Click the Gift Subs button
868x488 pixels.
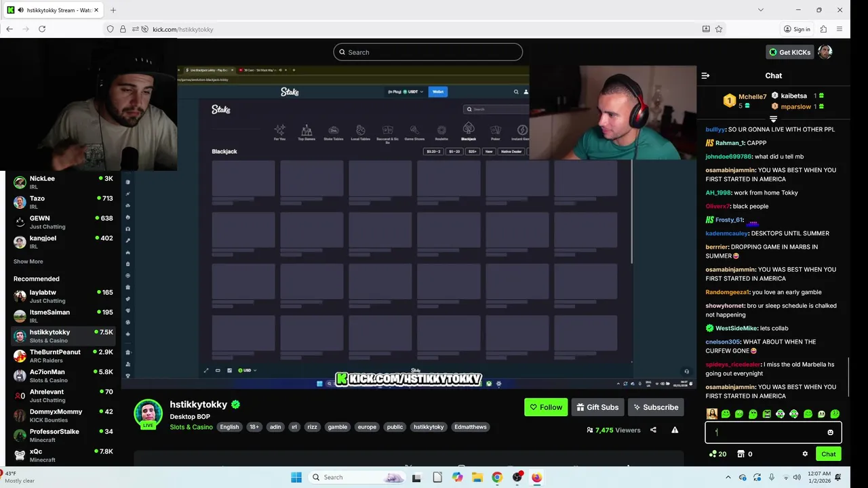coord(597,407)
